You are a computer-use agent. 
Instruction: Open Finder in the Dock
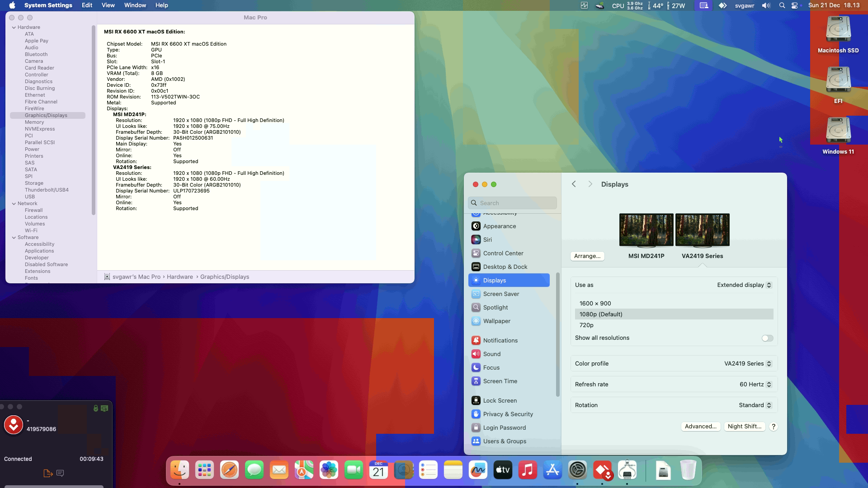point(179,470)
